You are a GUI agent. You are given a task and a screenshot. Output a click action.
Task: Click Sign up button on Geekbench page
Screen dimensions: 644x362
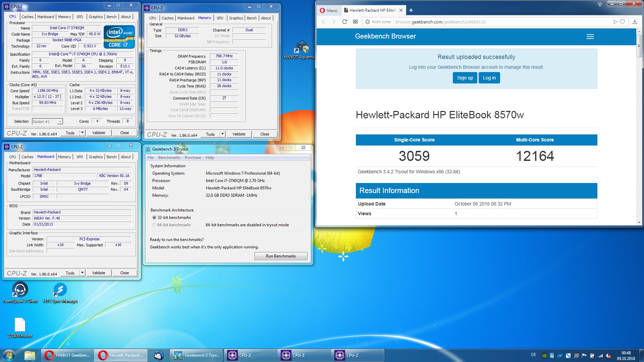465,78
